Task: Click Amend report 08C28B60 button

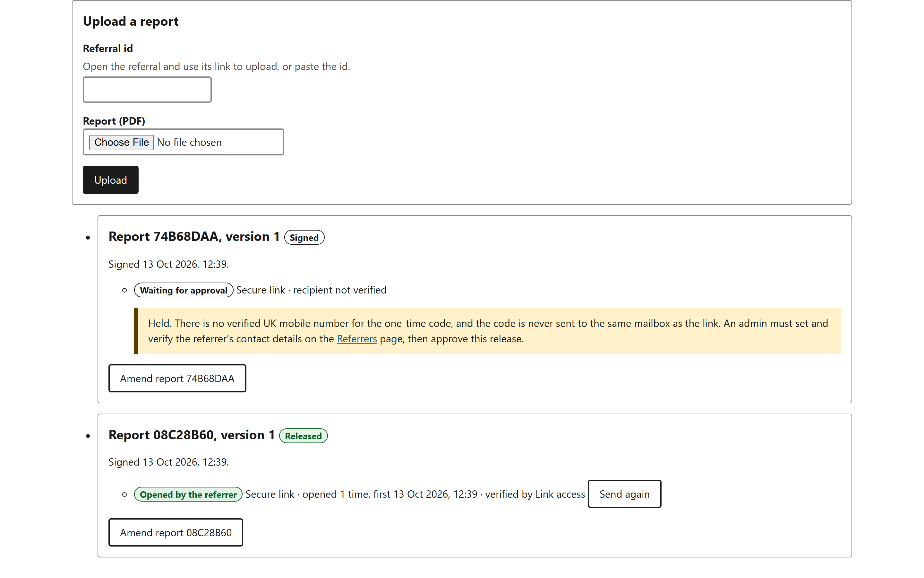Action: [x=175, y=532]
